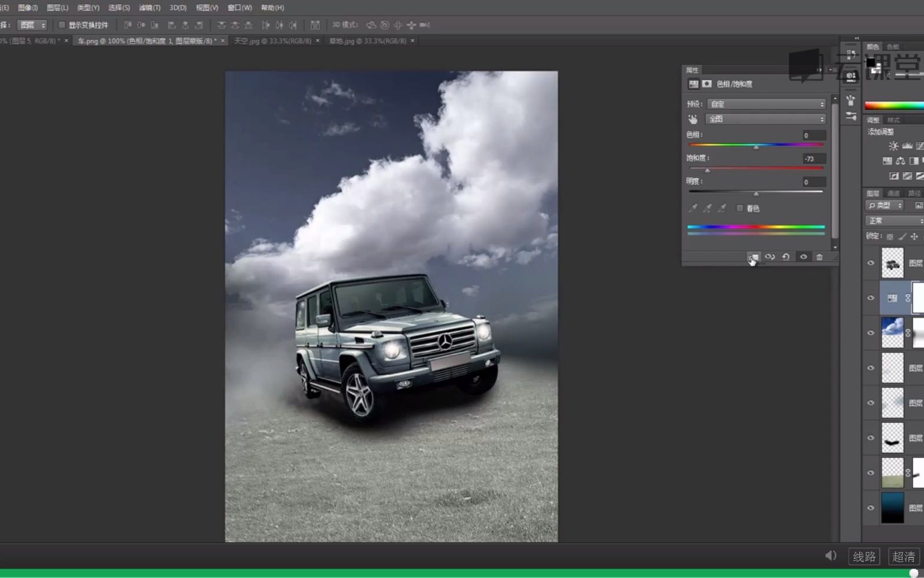
Task: Enable the 显示变换控件 checkbox
Action: point(62,25)
